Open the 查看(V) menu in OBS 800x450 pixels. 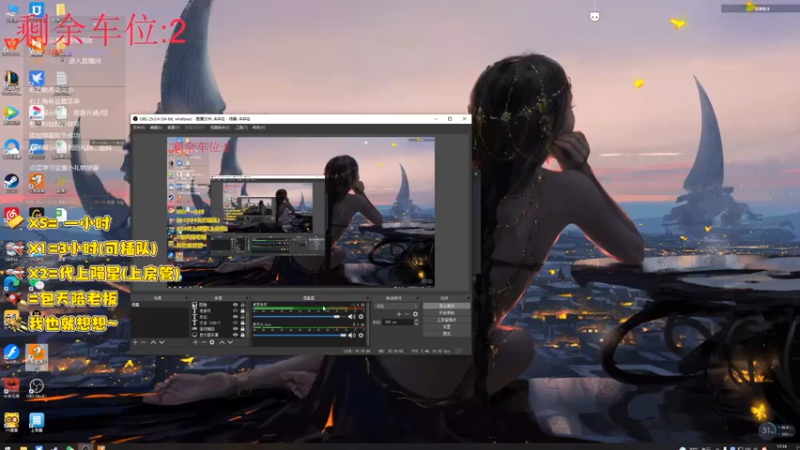(173, 128)
